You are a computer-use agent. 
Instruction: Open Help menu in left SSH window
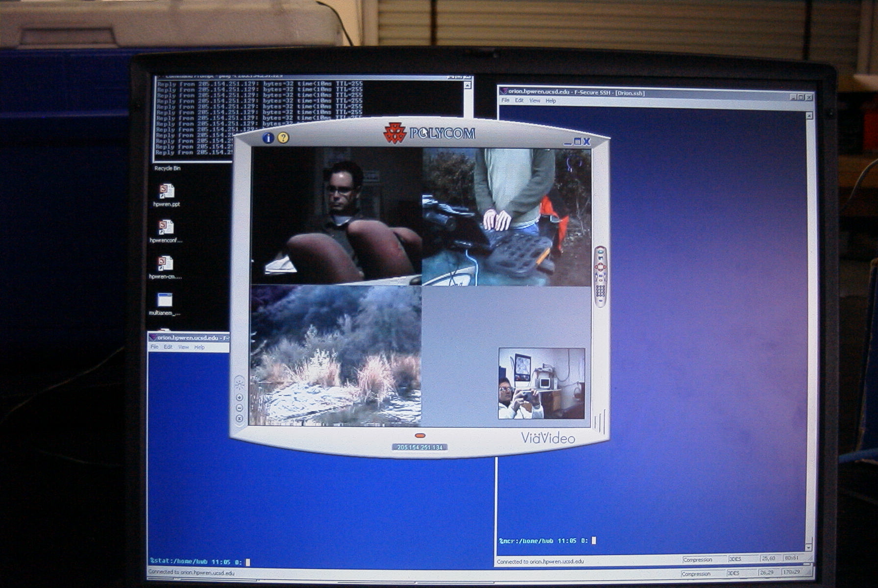[x=199, y=347]
